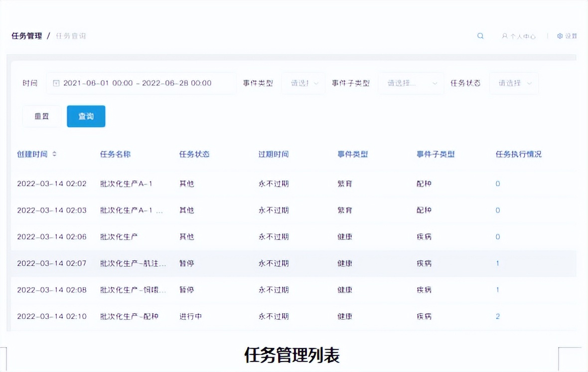Open execution count 2 for 批次化生产-配种

497,316
